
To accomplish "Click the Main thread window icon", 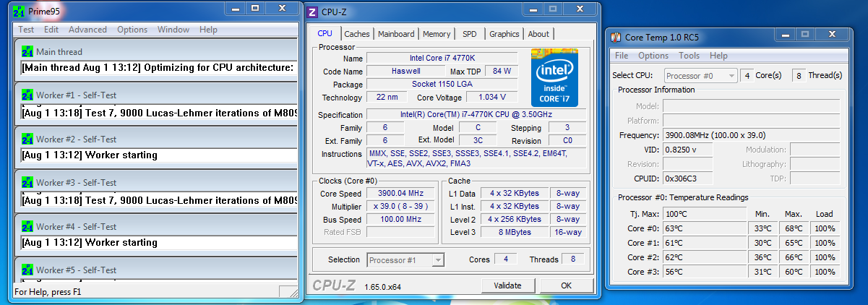I will 27,52.
